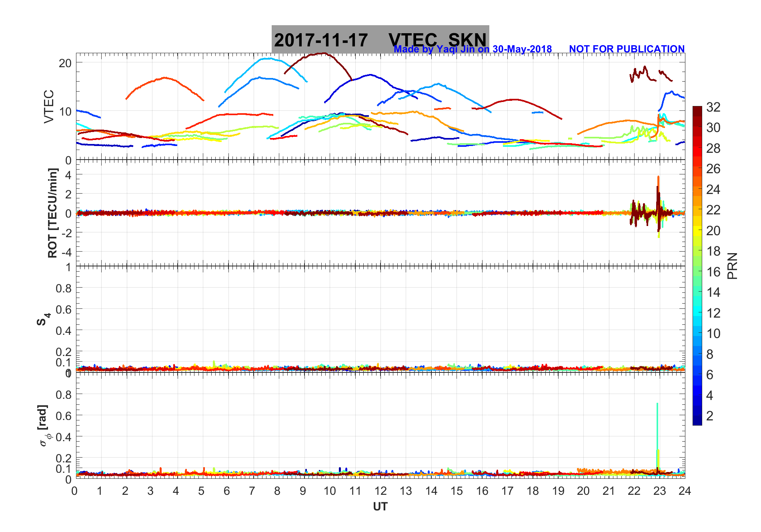Select the "VTEC" y-axis label

coord(49,106)
